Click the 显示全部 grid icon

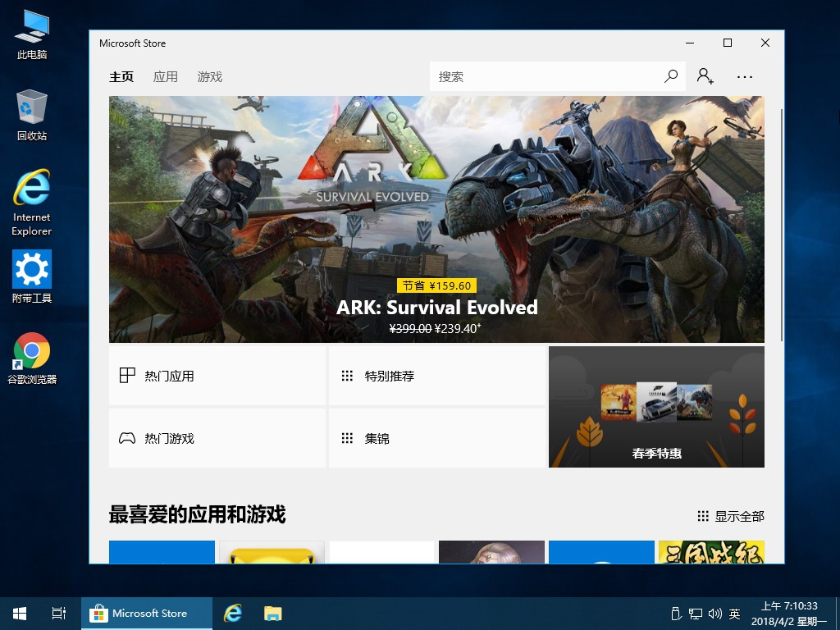click(x=703, y=516)
